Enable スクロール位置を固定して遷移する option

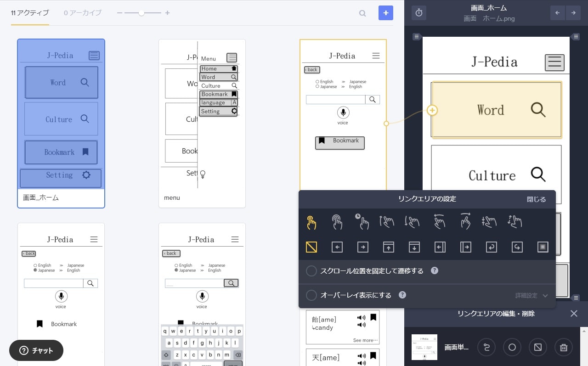click(311, 271)
